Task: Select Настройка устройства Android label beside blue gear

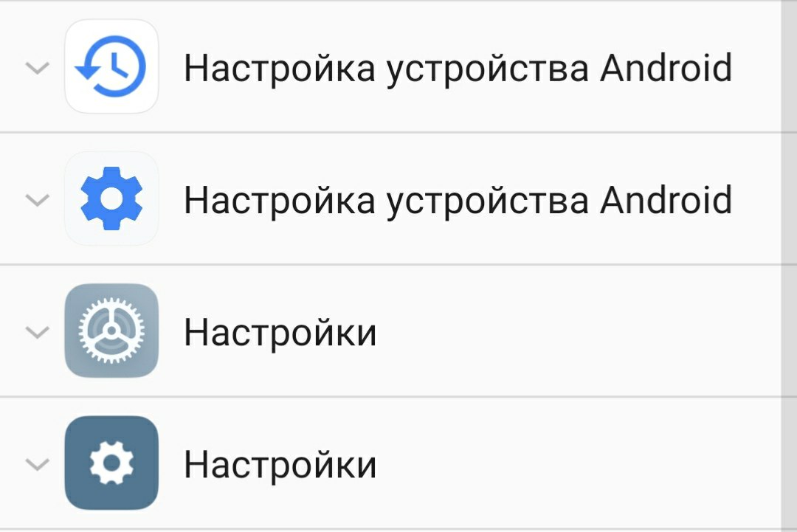Action: (x=458, y=201)
